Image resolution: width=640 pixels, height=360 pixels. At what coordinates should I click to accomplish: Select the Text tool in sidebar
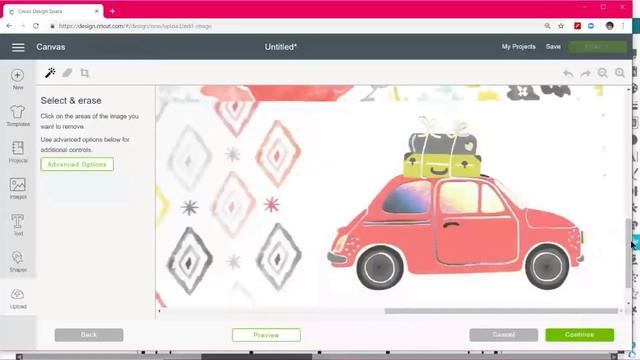[18, 225]
